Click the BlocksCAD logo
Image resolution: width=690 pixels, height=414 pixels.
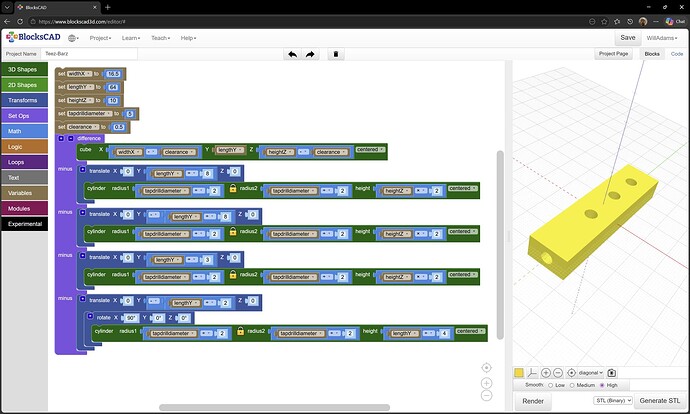(33, 37)
